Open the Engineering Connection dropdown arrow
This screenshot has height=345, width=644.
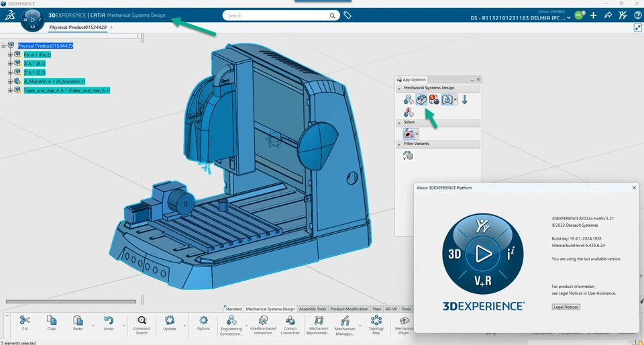tap(246, 326)
